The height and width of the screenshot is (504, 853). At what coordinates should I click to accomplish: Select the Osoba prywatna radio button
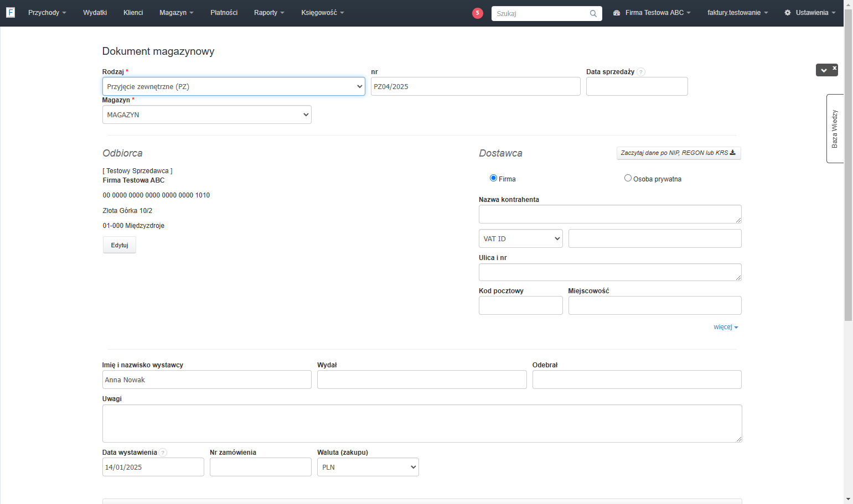[x=628, y=178]
